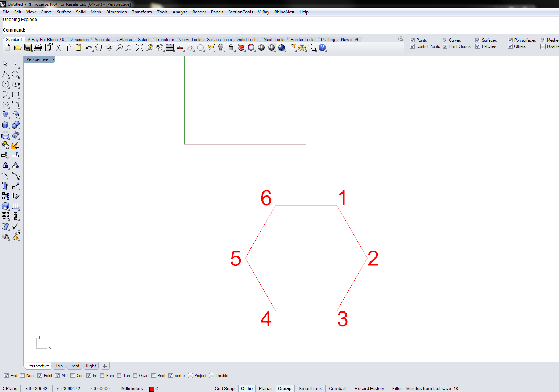This screenshot has width=559, height=392.
Task: Click the Undo arrow icon
Action: [x=88, y=48]
